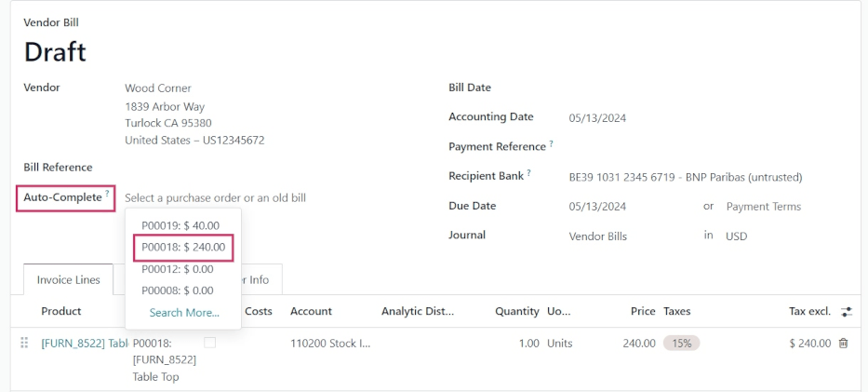Click the 15% tax tag
Screen dimensions: 868x392
(681, 344)
